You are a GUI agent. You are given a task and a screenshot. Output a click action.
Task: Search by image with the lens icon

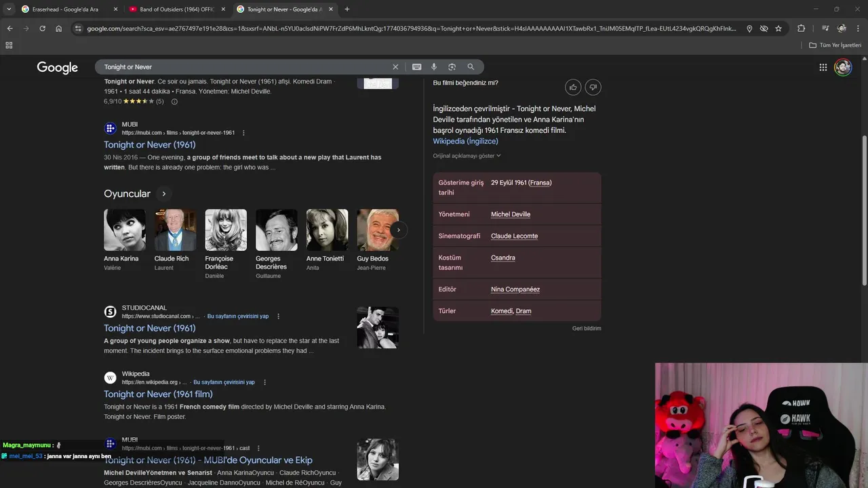452,67
